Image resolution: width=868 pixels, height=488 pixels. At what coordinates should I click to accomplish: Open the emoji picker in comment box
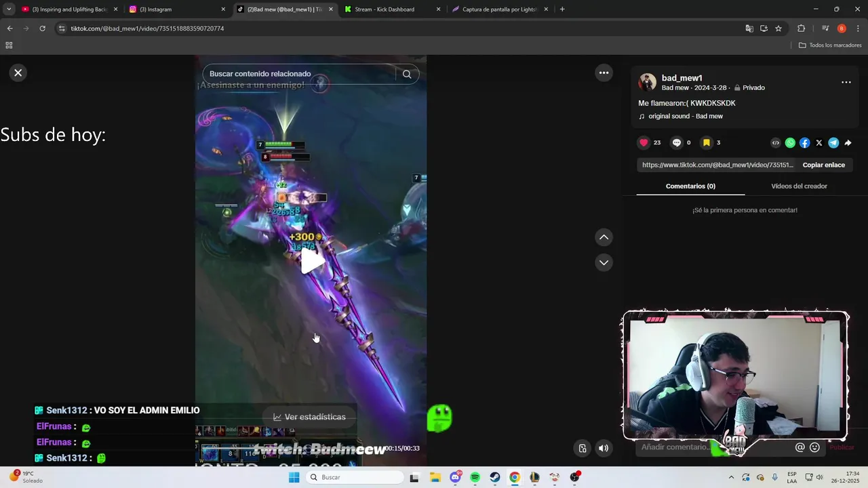(x=814, y=447)
